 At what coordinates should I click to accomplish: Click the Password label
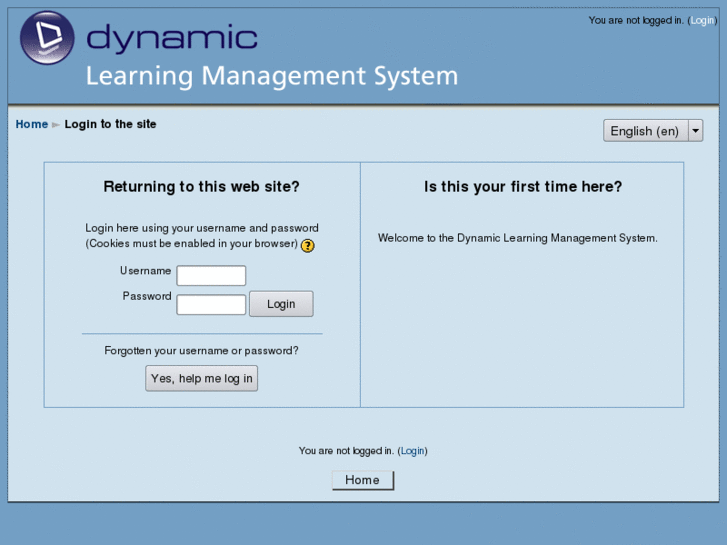pyautogui.click(x=147, y=296)
